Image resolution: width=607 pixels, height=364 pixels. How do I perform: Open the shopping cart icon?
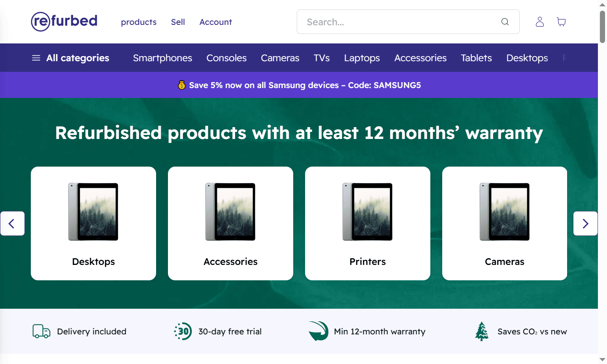coord(561,22)
